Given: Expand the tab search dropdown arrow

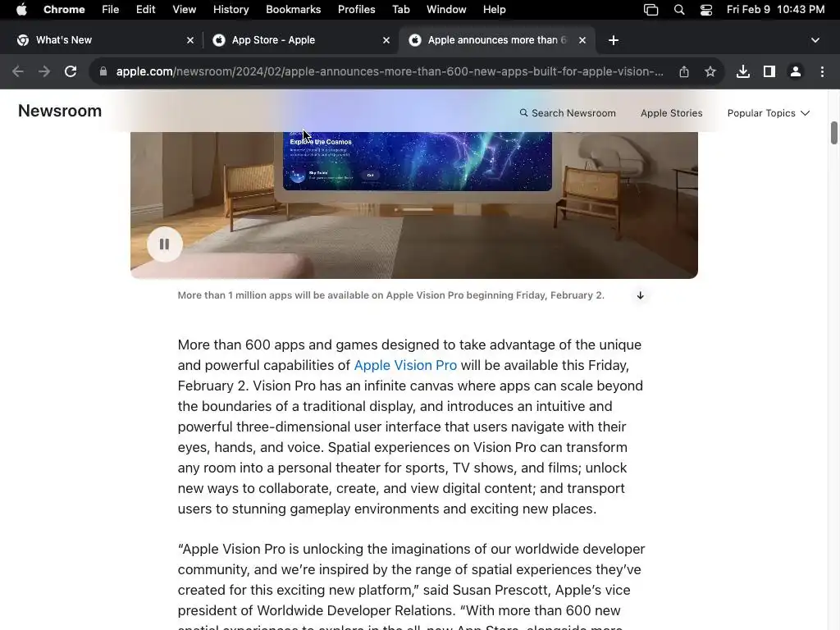Looking at the screenshot, I should (815, 40).
